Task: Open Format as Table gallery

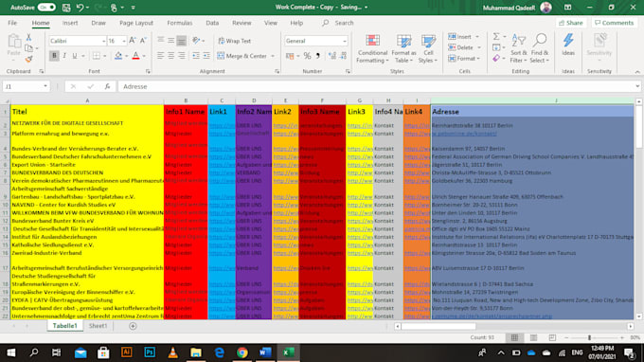Action: [x=403, y=49]
